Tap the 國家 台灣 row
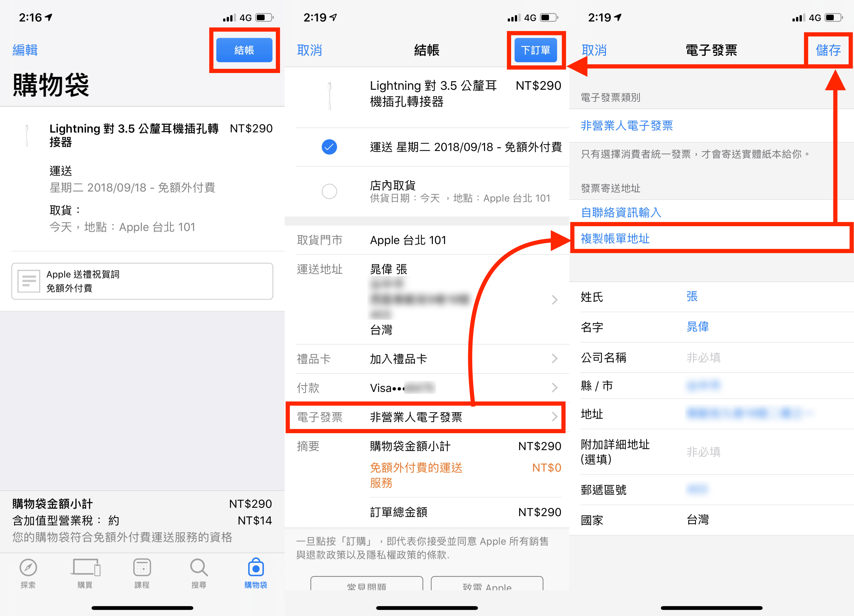This screenshot has height=616, width=854. [712, 520]
